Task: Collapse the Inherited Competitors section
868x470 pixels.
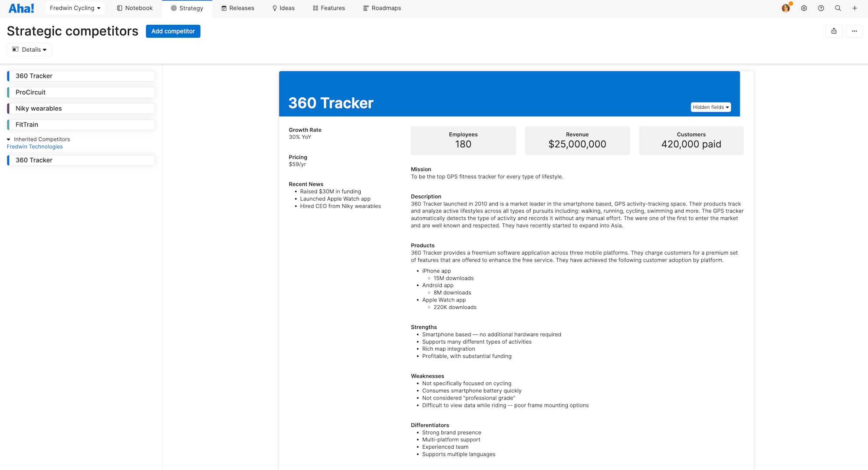Action: pyautogui.click(x=8, y=139)
